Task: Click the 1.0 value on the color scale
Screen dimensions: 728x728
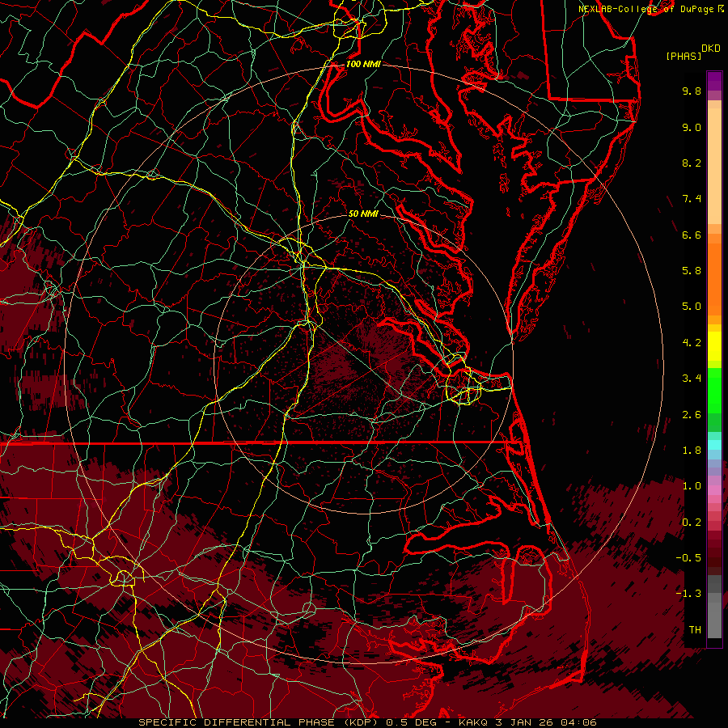Action: point(692,486)
